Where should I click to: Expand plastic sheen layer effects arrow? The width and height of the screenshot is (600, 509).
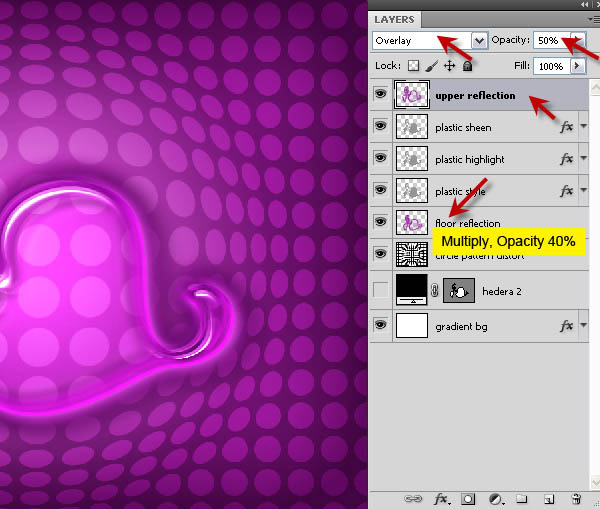coord(583,128)
